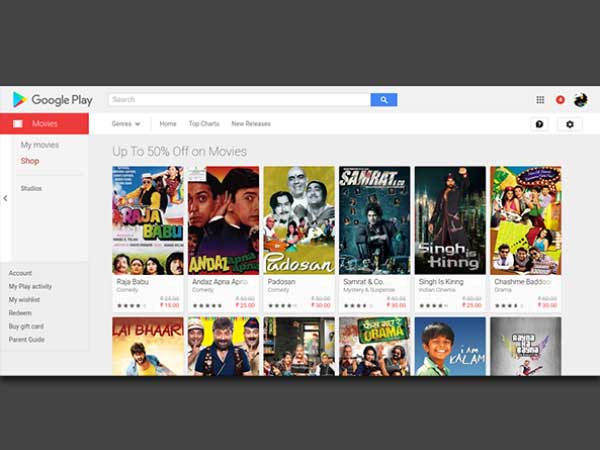Click Raja Babu discounted price
This screenshot has height=450, width=600.
[x=170, y=305]
